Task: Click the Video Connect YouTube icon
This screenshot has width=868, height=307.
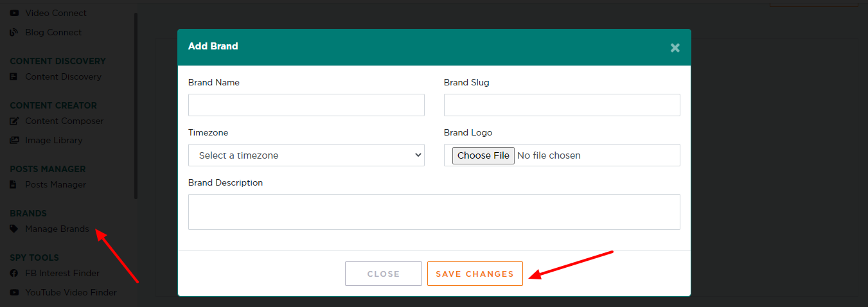Action: pos(14,13)
